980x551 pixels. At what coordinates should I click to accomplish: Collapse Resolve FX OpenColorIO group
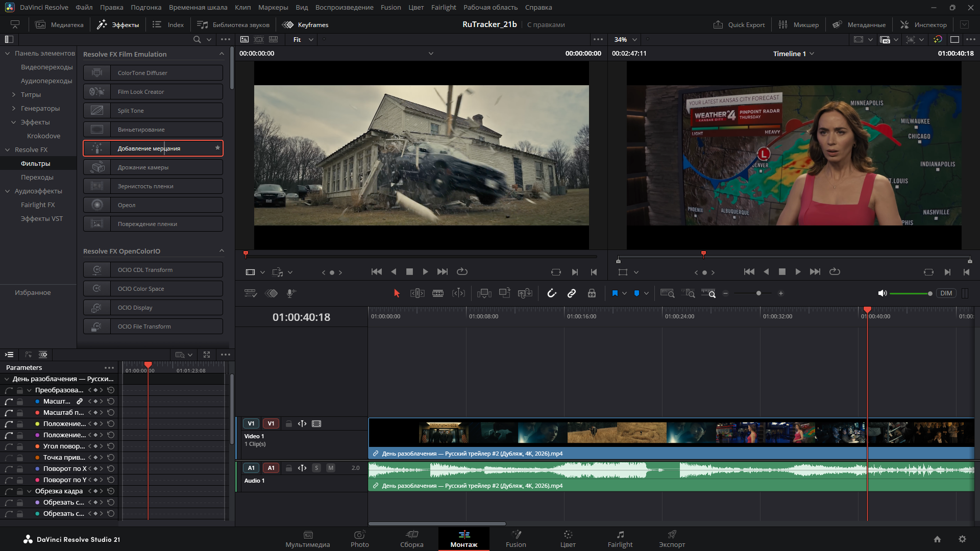[222, 251]
